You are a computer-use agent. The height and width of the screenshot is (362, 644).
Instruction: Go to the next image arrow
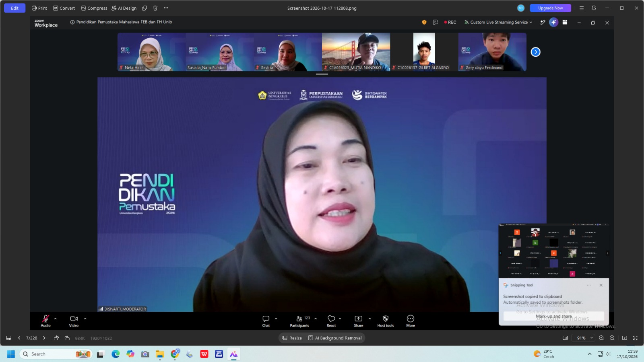coord(44,338)
